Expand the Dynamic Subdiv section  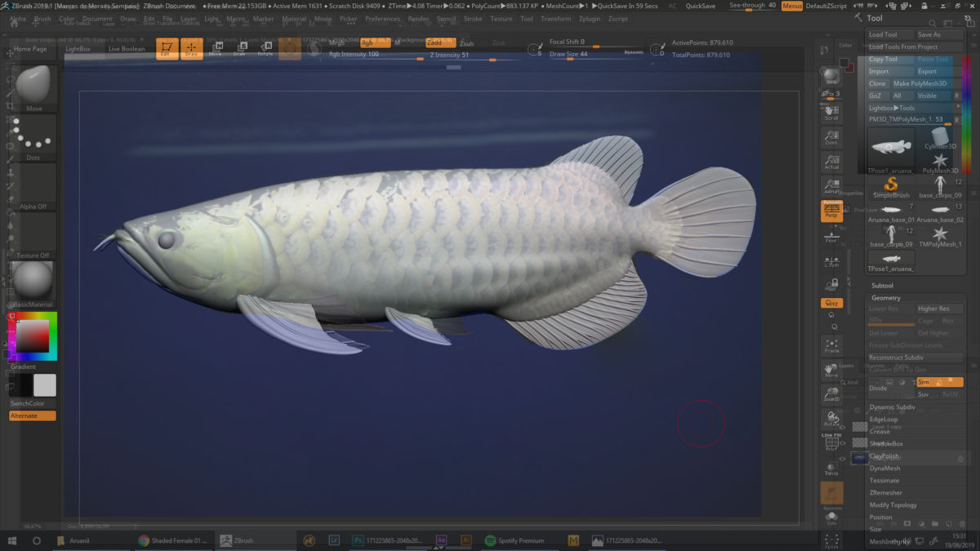892,407
